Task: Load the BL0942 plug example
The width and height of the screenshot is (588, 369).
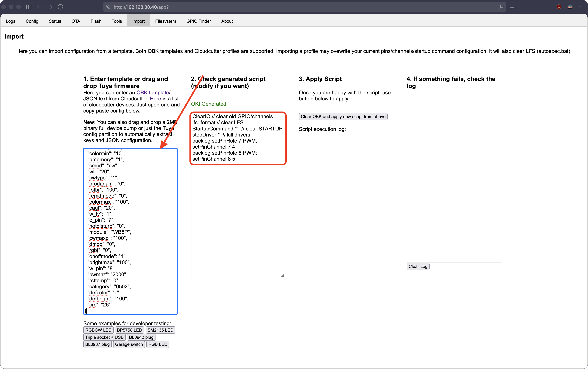Action: pos(141,337)
